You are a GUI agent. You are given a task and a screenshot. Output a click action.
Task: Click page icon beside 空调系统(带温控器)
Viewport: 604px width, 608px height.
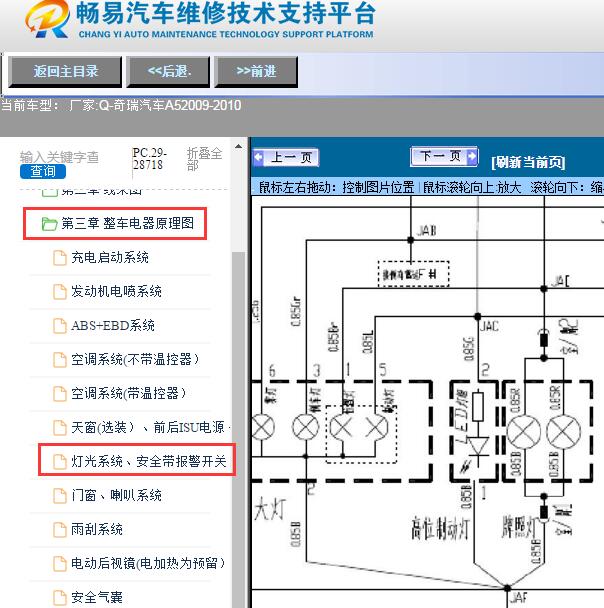(x=60, y=394)
